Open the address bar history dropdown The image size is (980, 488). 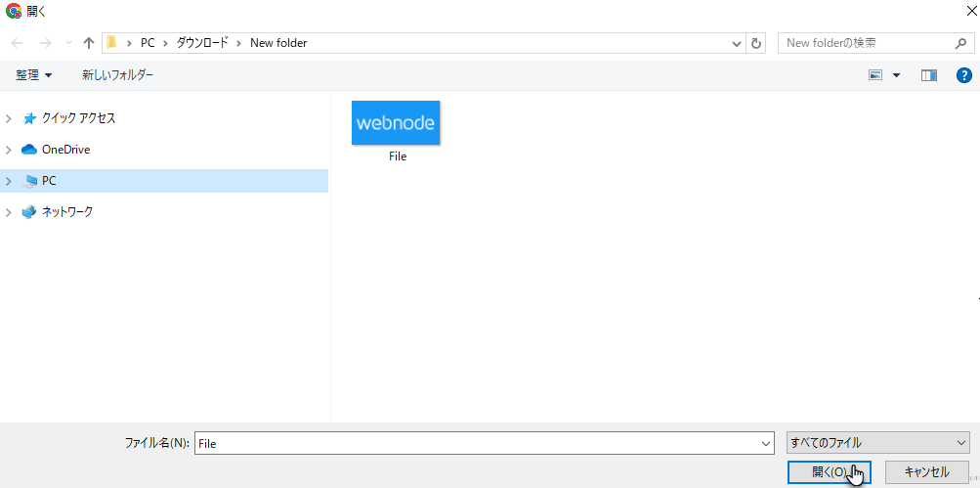[x=737, y=43]
